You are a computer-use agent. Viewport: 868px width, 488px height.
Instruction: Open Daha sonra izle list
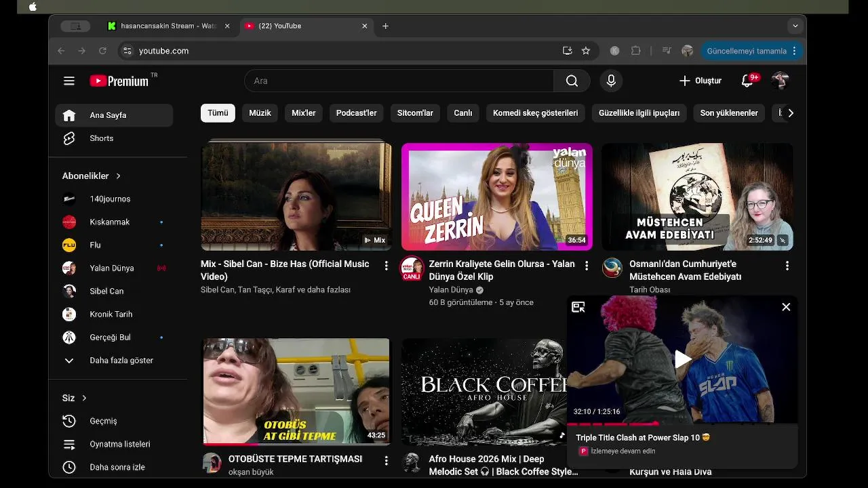coord(114,467)
